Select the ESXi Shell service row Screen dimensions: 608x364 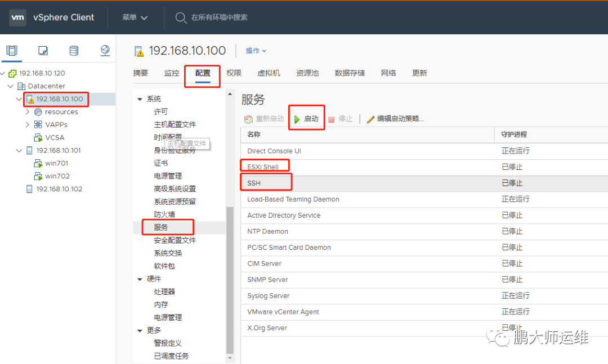[x=424, y=167]
